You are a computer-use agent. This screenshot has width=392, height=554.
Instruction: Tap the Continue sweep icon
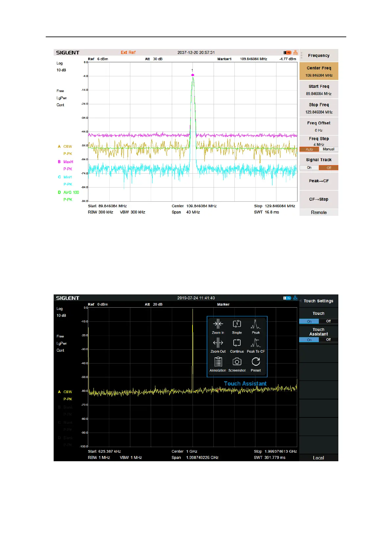(x=237, y=343)
